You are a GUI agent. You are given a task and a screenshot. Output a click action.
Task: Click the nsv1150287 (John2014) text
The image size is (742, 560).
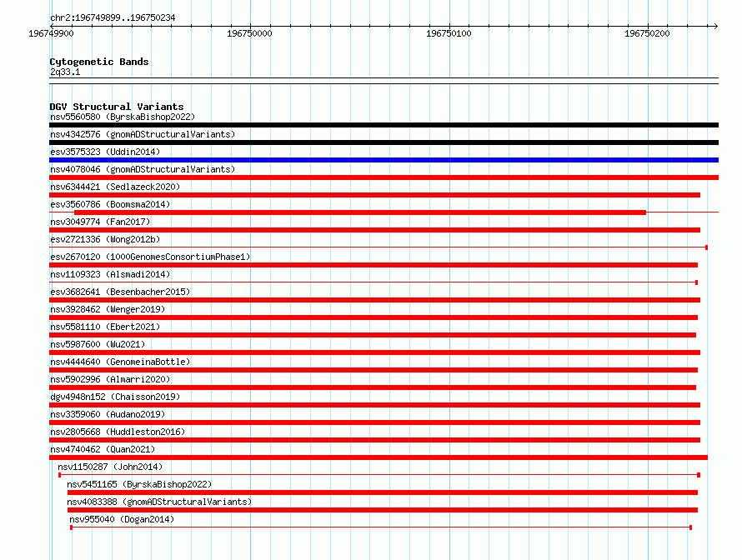pyautogui.click(x=110, y=467)
